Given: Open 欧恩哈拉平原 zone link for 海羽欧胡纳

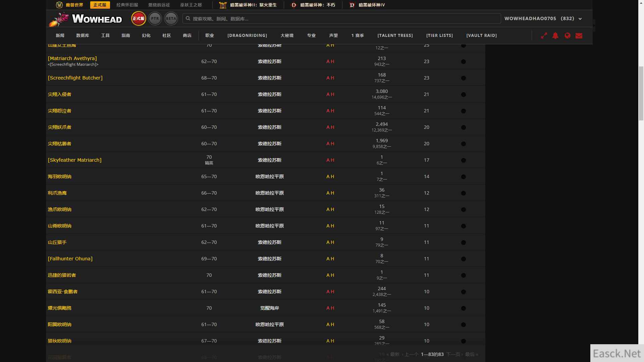Looking at the screenshot, I should tap(270, 176).
